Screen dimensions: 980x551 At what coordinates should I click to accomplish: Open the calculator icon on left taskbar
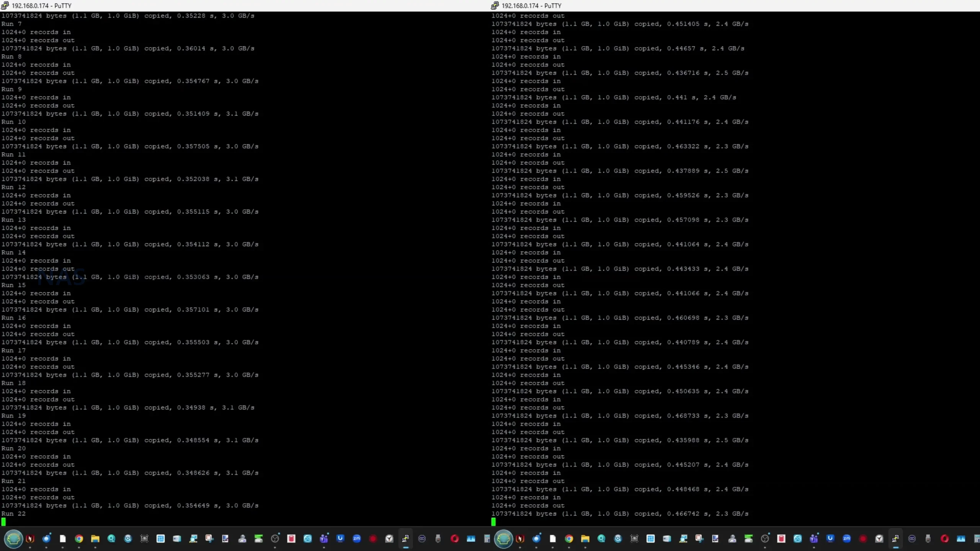tap(487, 539)
